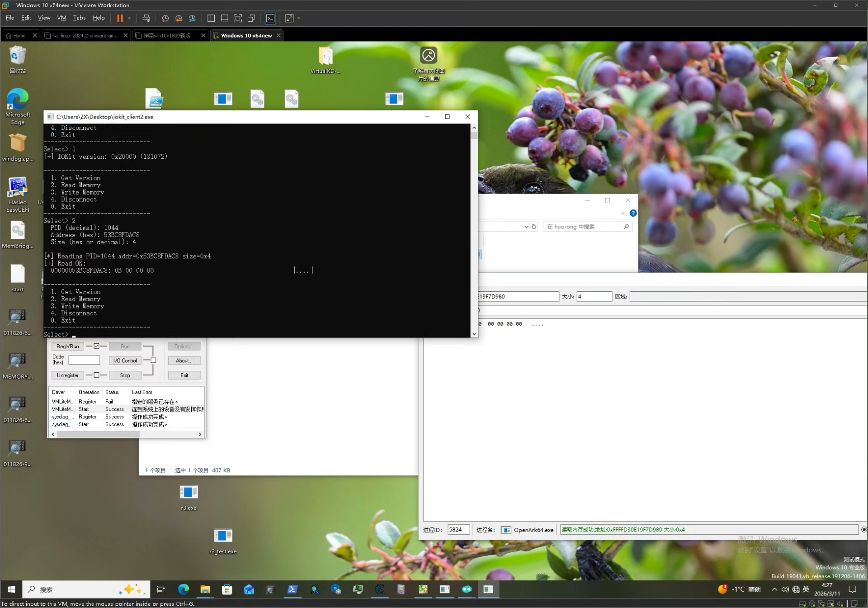Click the Send Ctrl+Alt+Del toolbar icon
The height and width of the screenshot is (608, 868).
point(146,18)
